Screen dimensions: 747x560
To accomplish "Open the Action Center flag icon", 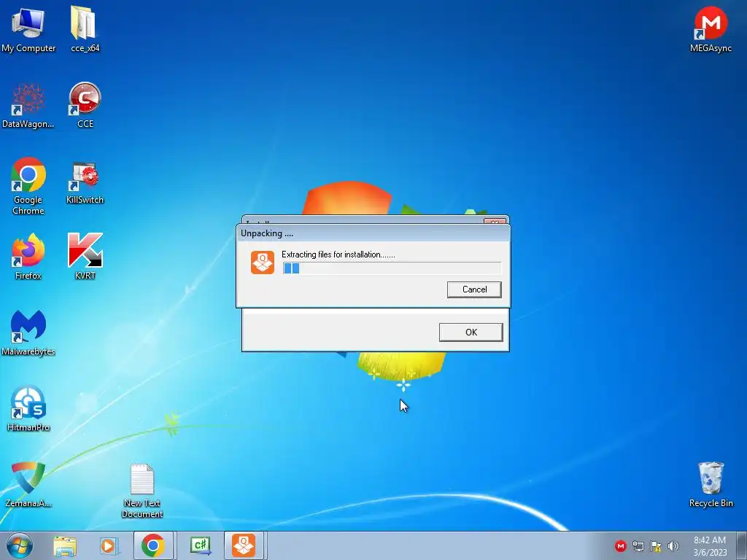I will (x=656, y=546).
